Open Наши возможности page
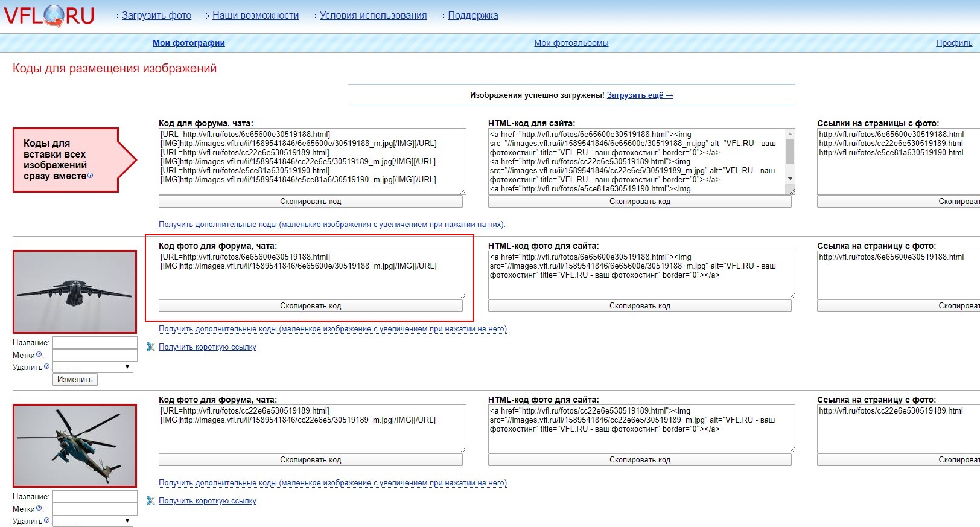 (255, 16)
